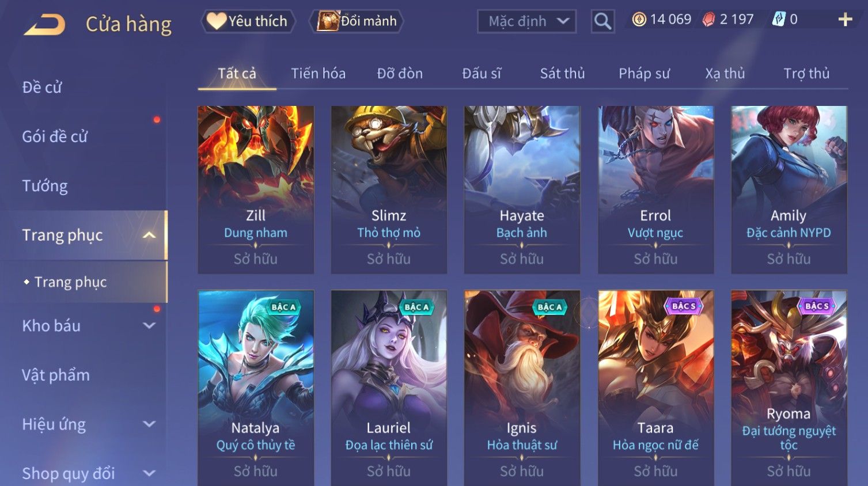
Task: Open the search magnifier icon
Action: pos(602,21)
